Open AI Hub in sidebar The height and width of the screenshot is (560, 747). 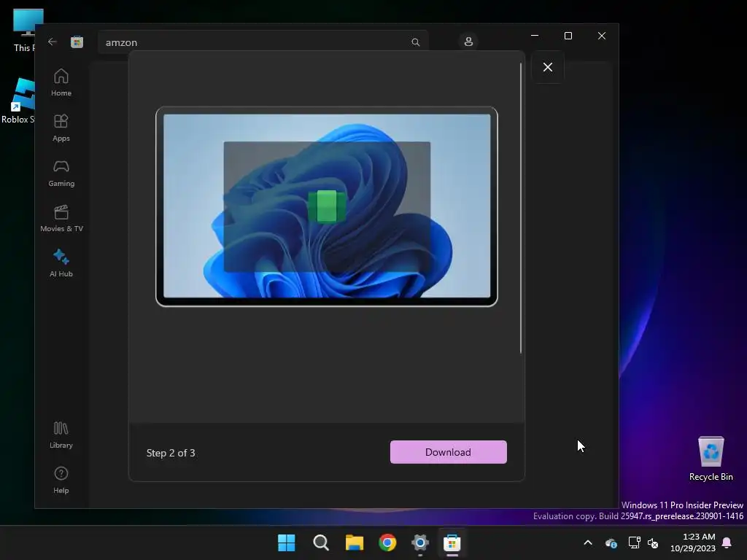tap(61, 263)
